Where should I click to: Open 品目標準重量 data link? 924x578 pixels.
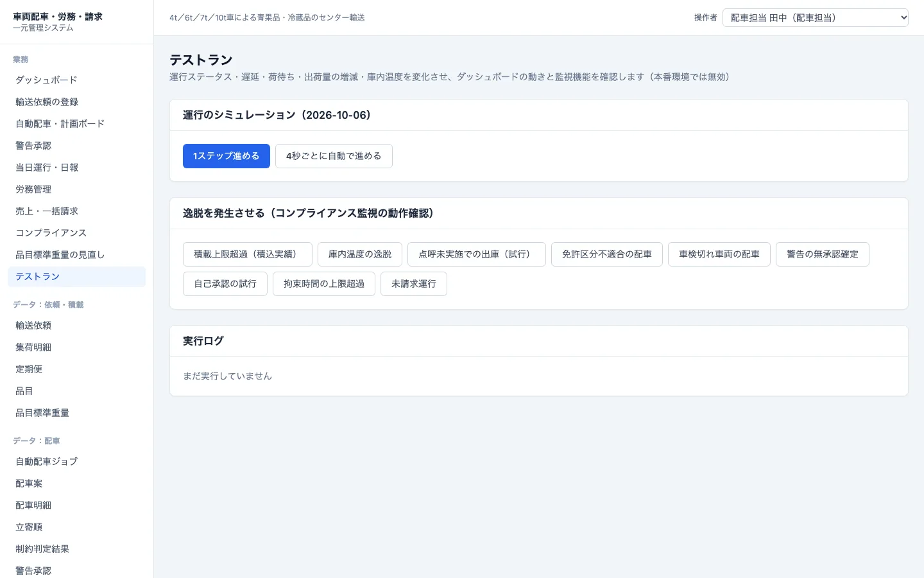point(77,413)
